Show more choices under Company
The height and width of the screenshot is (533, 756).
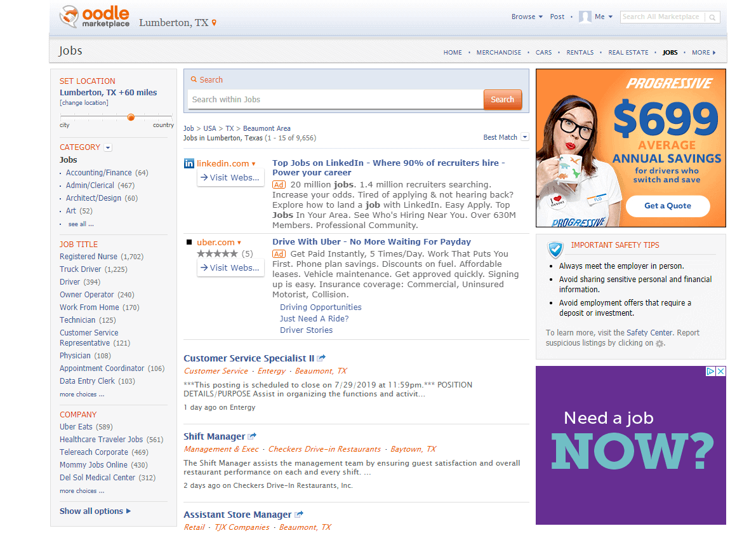pyautogui.click(x=82, y=490)
